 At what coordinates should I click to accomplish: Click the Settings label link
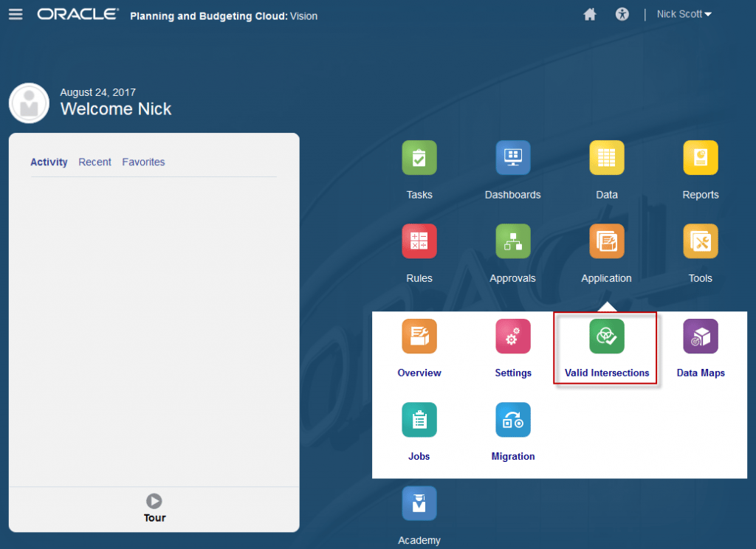click(x=513, y=373)
